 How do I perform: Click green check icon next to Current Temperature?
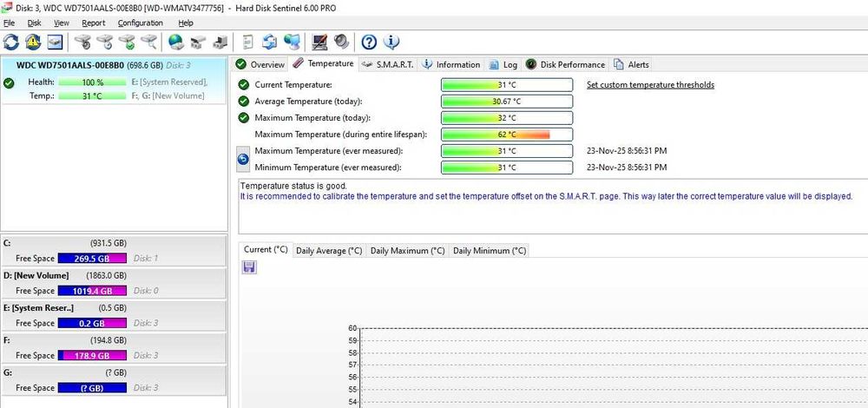click(x=243, y=85)
